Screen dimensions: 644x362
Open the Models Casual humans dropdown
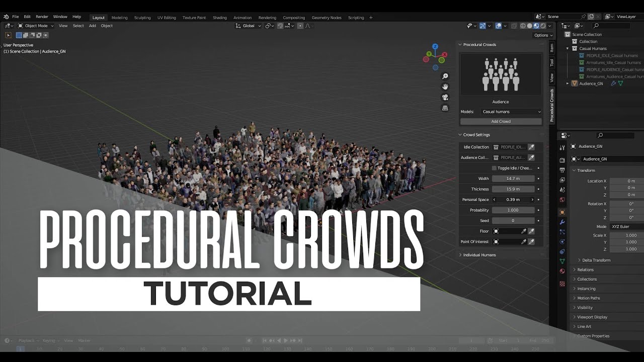[x=511, y=112]
